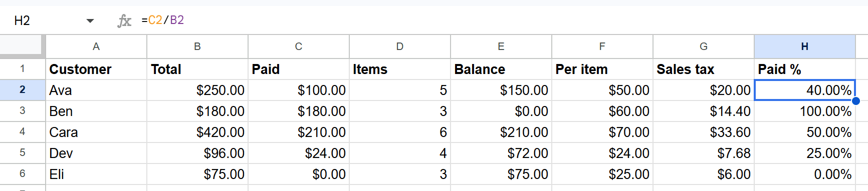Click the Items header cell
This screenshot has height=191, width=868.
400,69
